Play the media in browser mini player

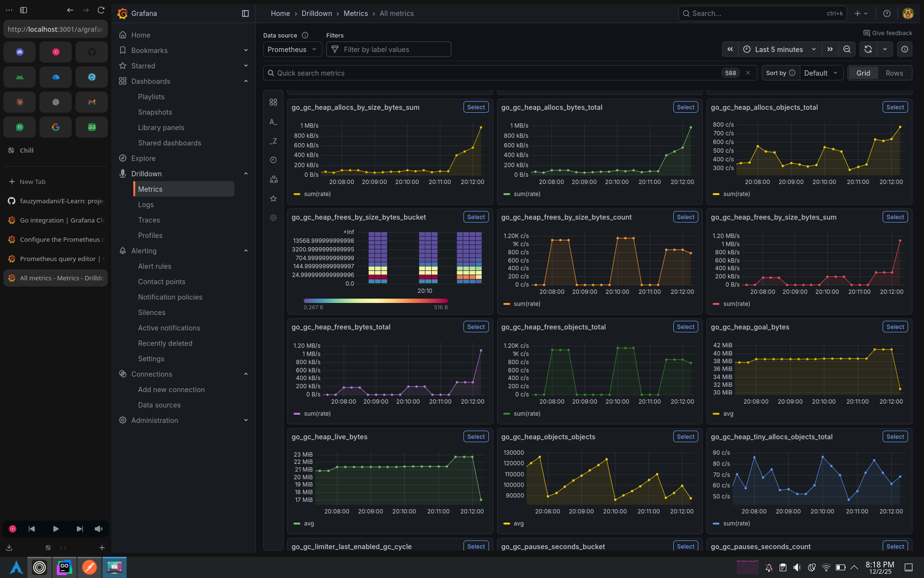pos(56,529)
